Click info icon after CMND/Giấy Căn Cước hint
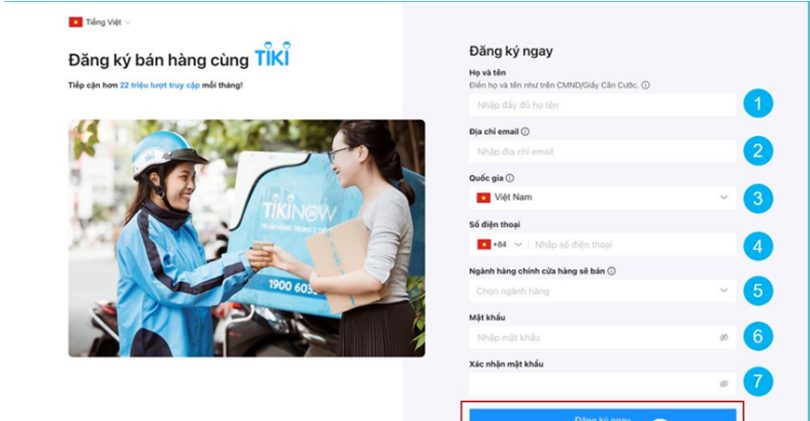810x421 pixels. 645,85
